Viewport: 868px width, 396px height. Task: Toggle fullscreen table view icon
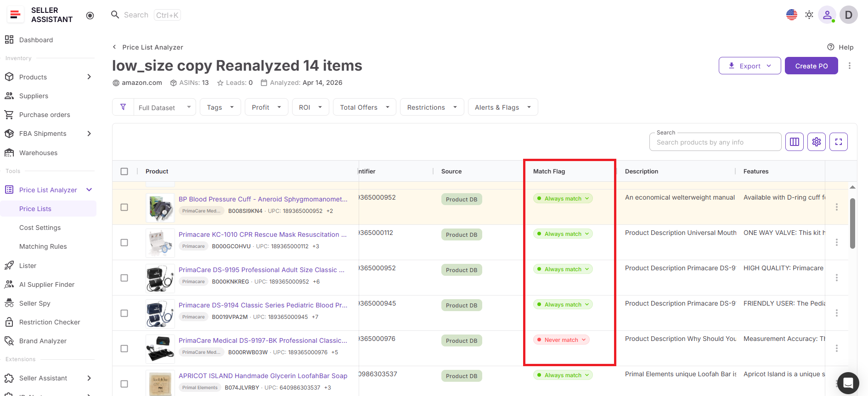839,142
